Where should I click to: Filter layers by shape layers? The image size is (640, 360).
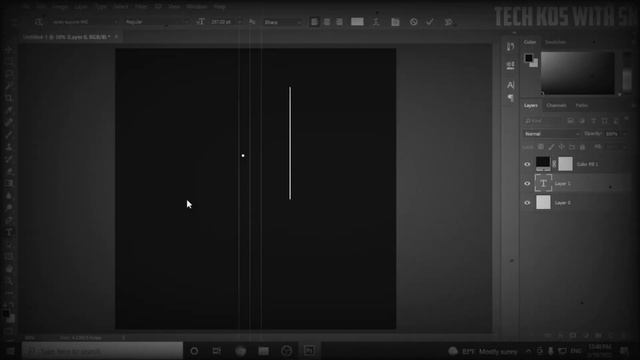pyautogui.click(x=605, y=121)
